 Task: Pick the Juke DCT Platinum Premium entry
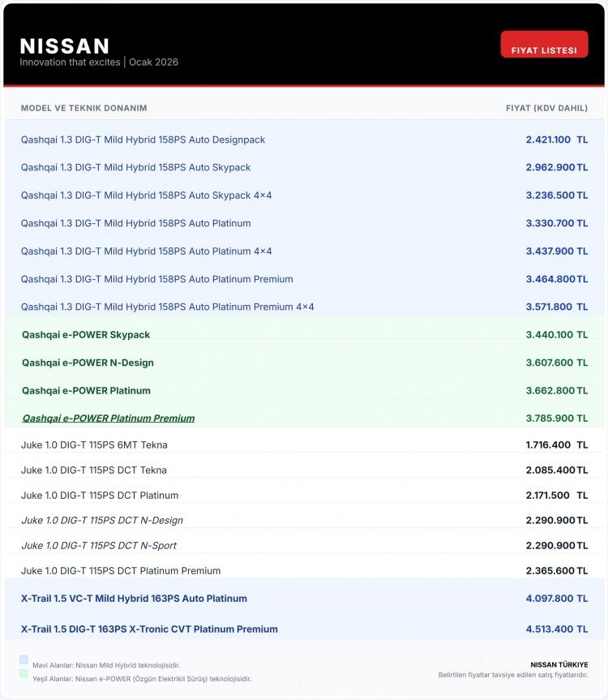[x=121, y=570]
